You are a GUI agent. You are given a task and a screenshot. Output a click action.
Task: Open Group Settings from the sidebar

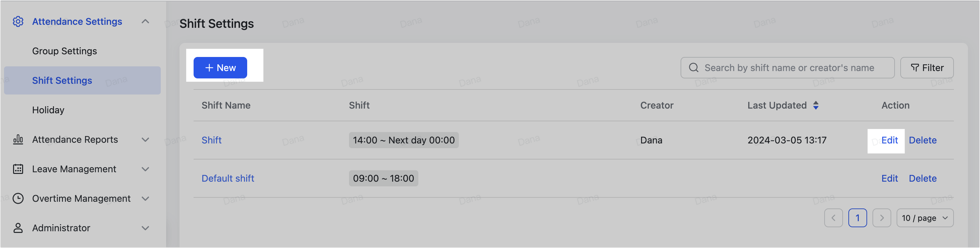coord(64,51)
